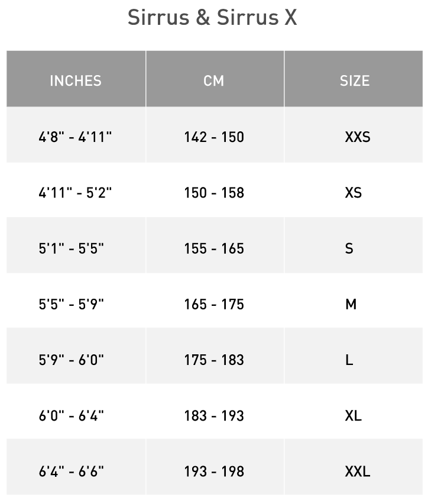
Task: Select the XXL size cell
Action: click(x=357, y=471)
